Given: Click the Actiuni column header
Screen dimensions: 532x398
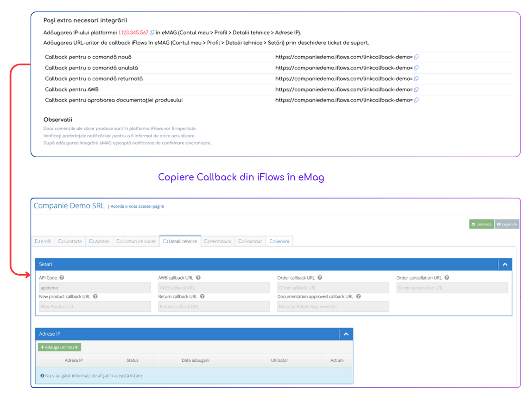Looking at the screenshot, I should click(x=337, y=360).
